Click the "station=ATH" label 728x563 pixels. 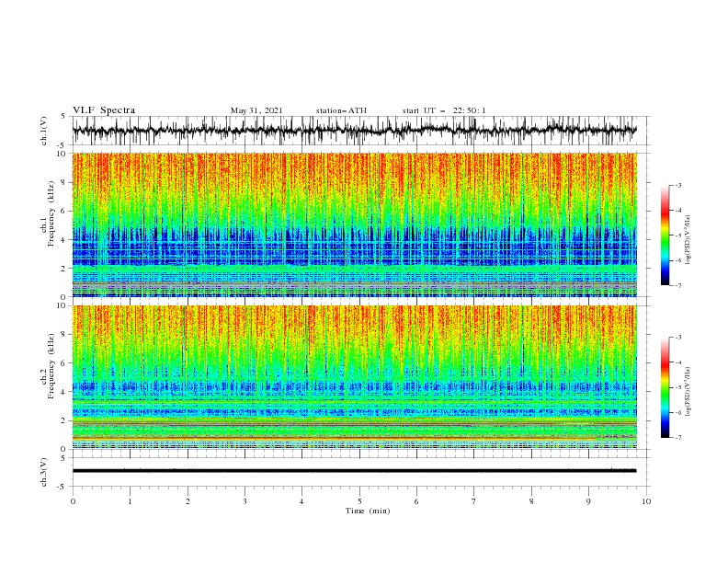click(341, 110)
